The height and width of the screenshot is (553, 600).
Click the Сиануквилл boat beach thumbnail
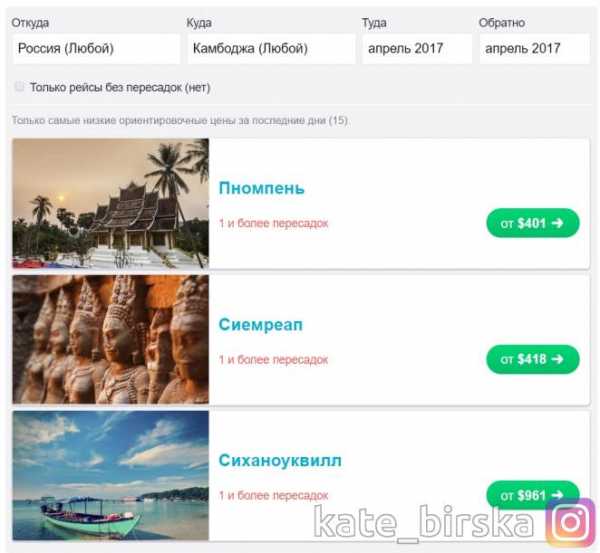pos(111,475)
